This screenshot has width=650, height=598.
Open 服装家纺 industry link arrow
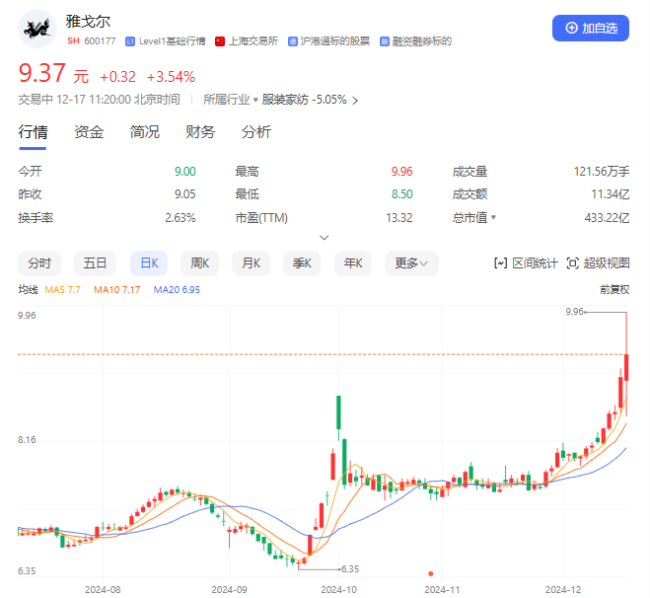(355, 100)
